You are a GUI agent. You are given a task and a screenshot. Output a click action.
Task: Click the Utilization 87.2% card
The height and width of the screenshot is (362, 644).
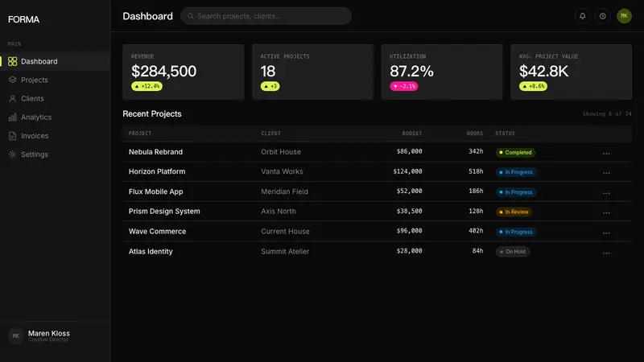click(442, 72)
